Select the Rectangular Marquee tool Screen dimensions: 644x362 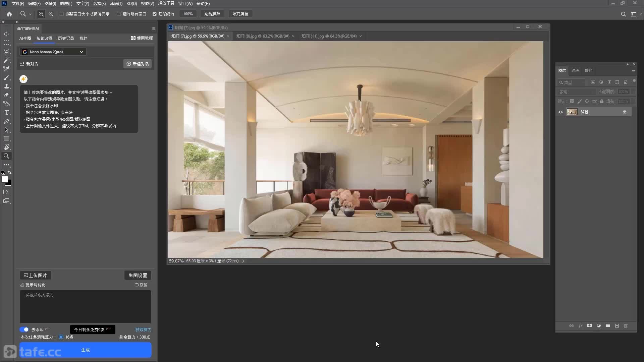[6, 43]
